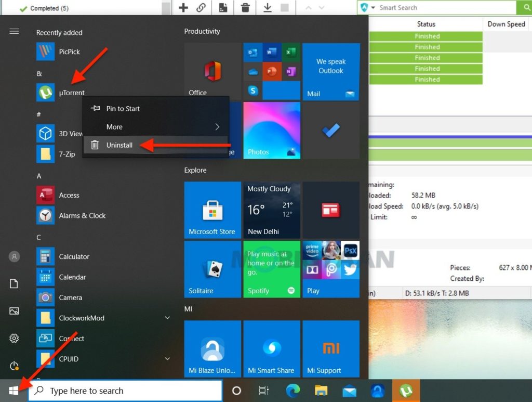
Task: Launch Access from app list
Action: point(58,195)
